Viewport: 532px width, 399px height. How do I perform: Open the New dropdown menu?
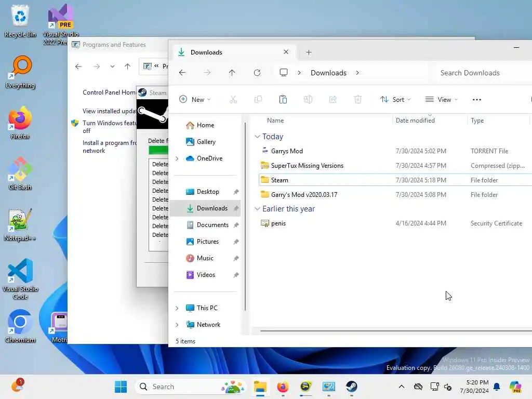pos(195,99)
